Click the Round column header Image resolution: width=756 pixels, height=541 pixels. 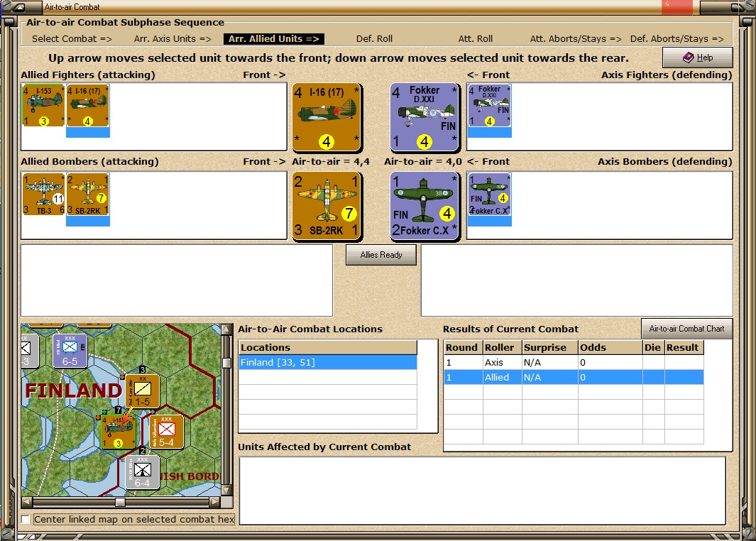tap(463, 347)
